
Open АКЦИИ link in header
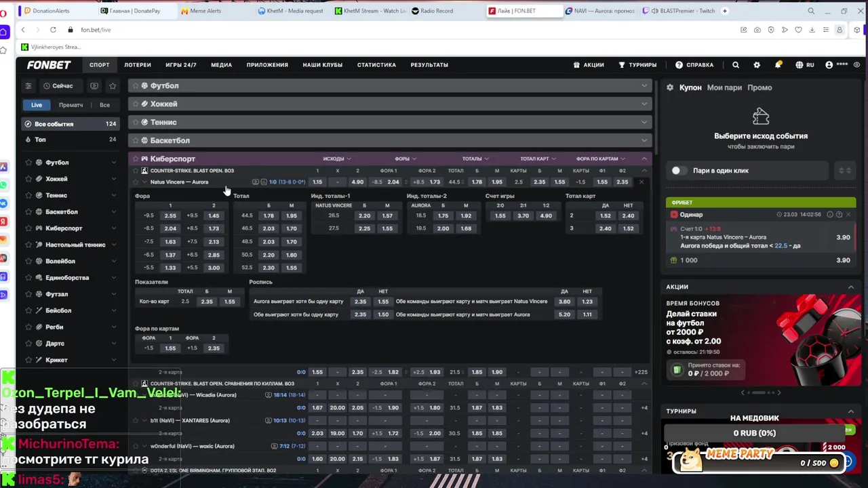pyautogui.click(x=589, y=65)
